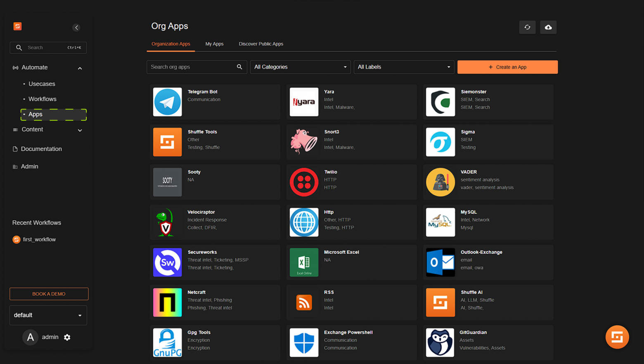Open the Siemonster app icon
Screen dimensions: 644x364
440,102
